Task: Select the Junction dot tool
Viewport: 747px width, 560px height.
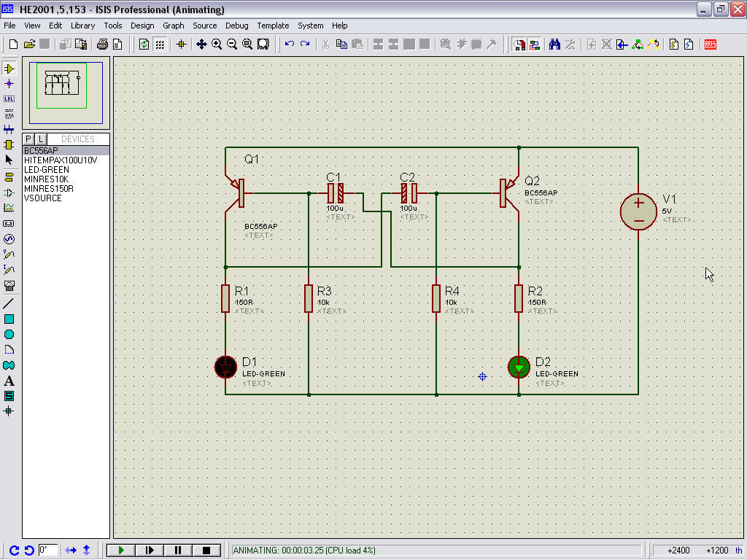Action: [9, 84]
